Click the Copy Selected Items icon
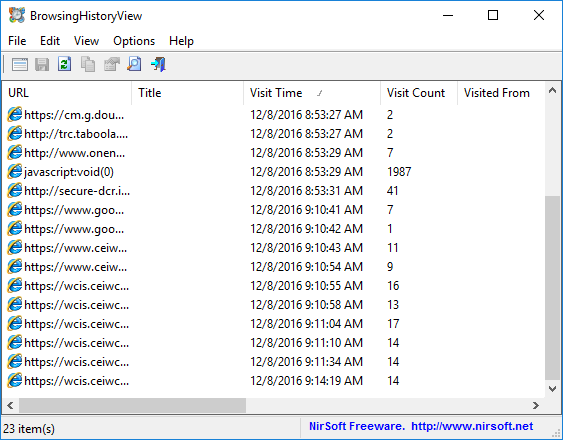This screenshot has height=440, width=563. click(x=88, y=65)
